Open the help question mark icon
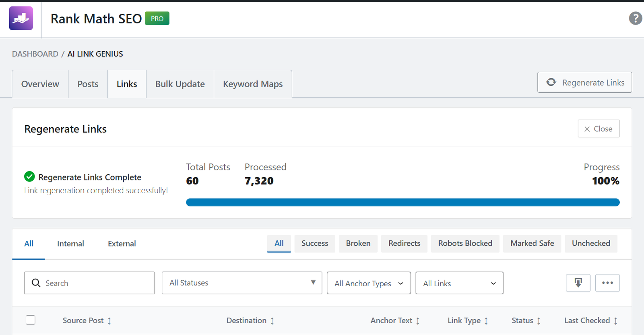 pos(635,18)
